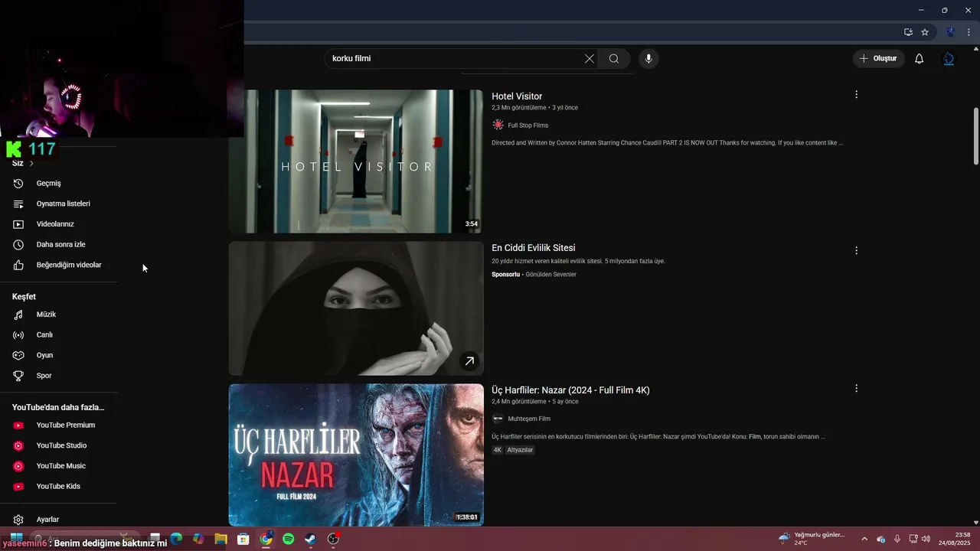Show hidden system tray icons

pyautogui.click(x=864, y=539)
